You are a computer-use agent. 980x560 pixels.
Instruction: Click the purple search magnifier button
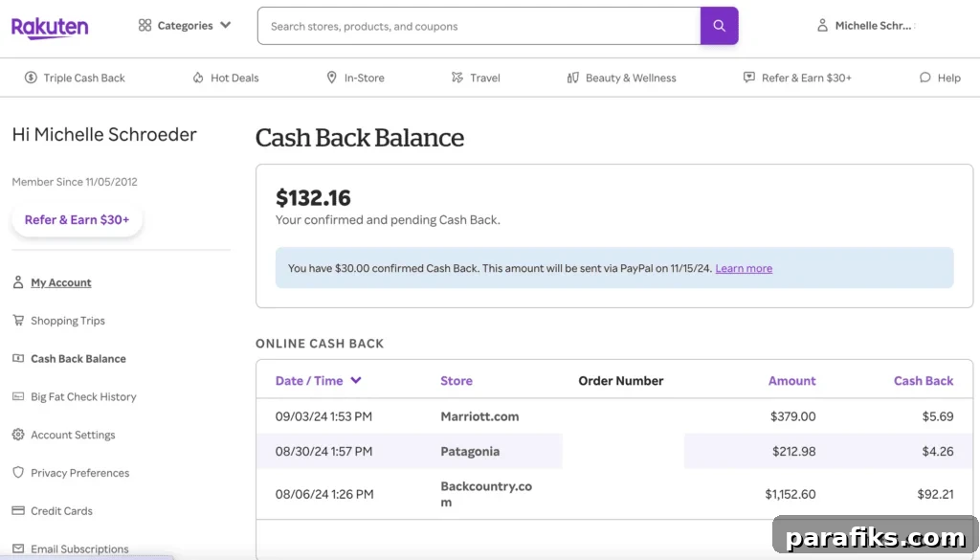[x=720, y=26]
